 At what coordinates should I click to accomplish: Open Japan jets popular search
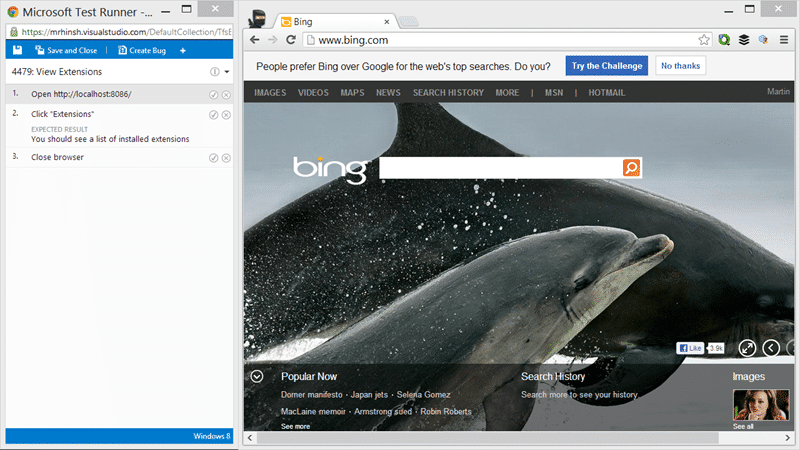pos(369,394)
